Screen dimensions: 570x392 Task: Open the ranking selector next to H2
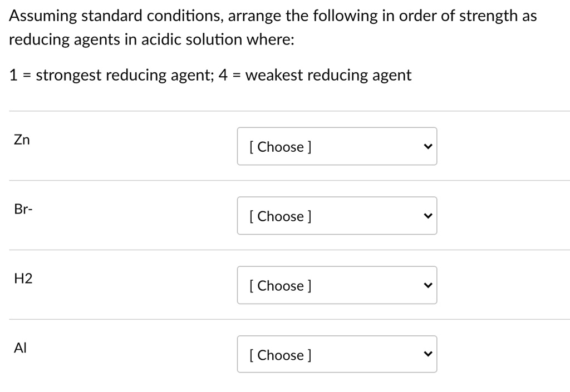[337, 285]
